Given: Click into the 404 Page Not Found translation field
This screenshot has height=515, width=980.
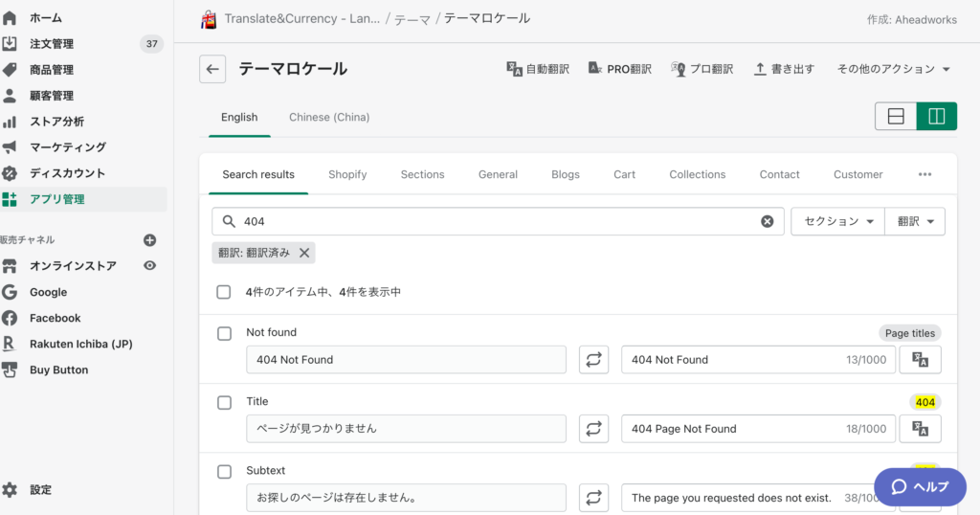Looking at the screenshot, I should 732,429.
